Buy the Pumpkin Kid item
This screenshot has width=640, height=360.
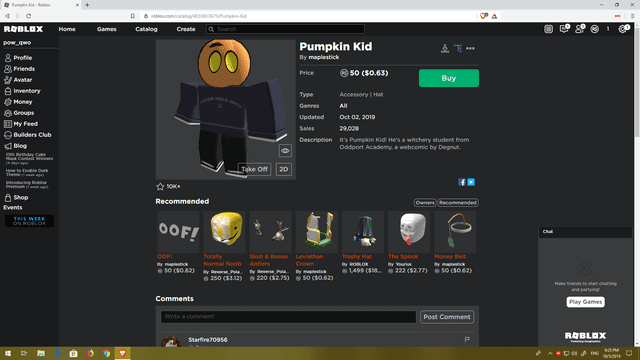click(x=449, y=78)
